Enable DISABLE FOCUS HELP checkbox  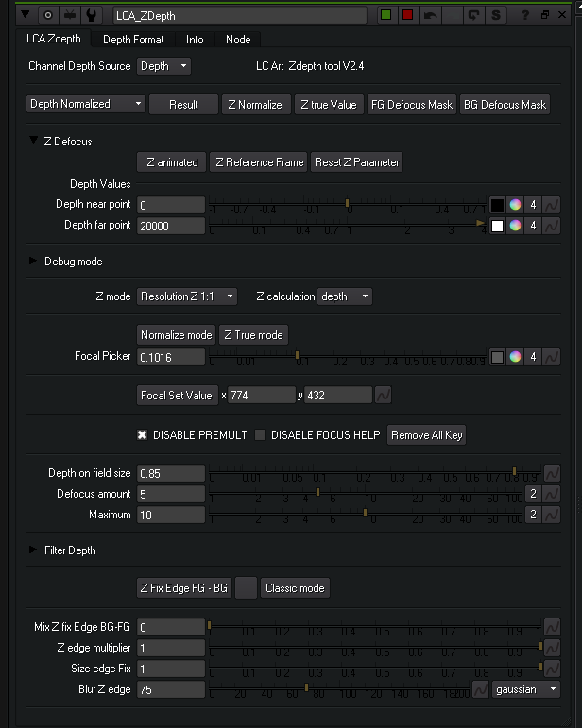click(x=261, y=435)
